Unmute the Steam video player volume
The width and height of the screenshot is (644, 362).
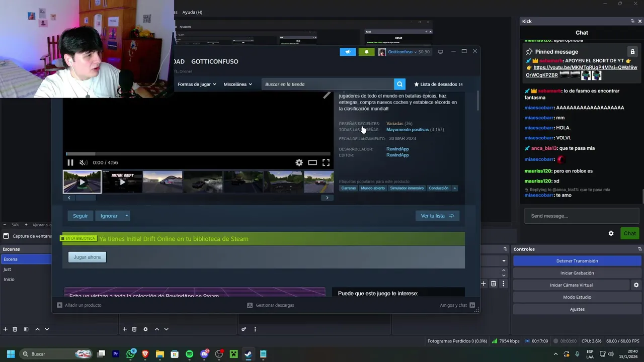84,162
